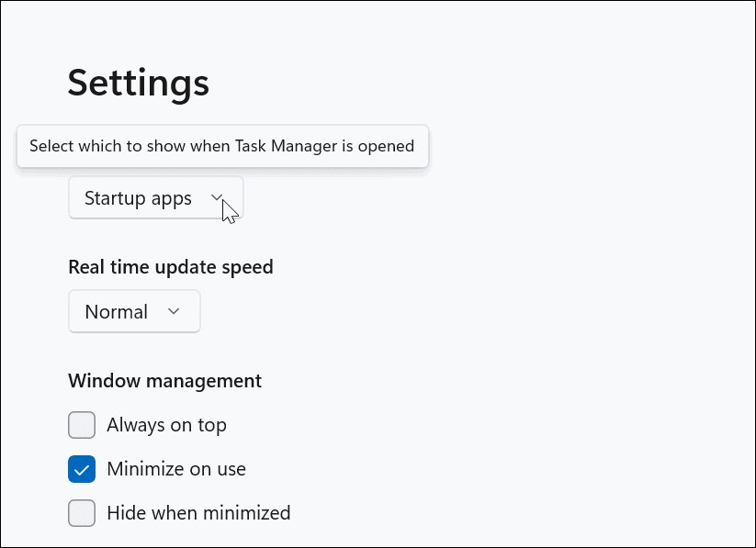Click the tooltip about Task Manager start page
Screen dimensions: 756x548
tap(222, 145)
